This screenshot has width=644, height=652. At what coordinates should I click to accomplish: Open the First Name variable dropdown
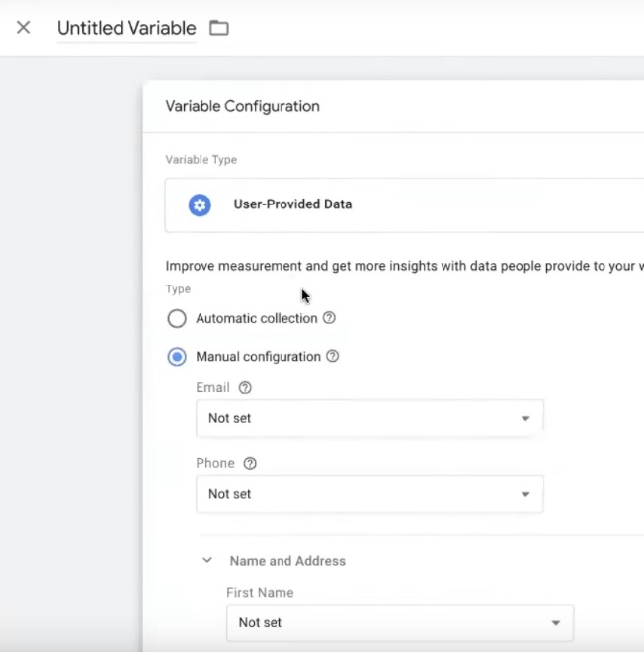[399, 623]
